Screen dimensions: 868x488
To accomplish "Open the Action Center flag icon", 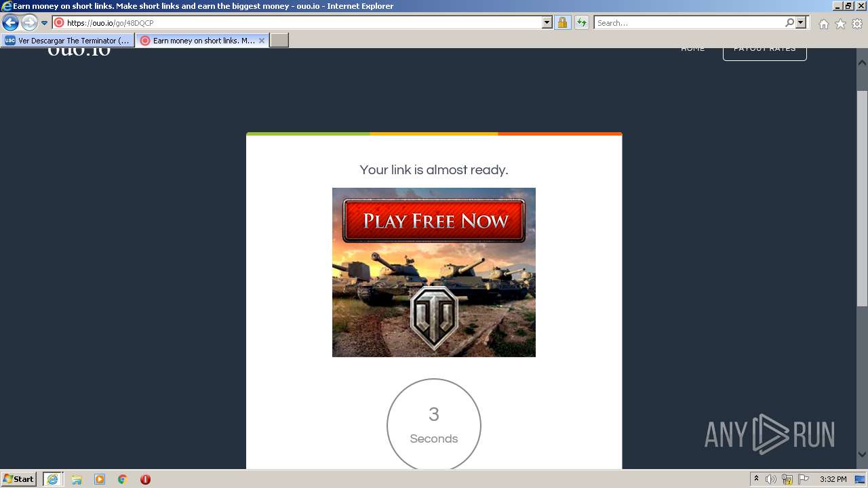I will tap(804, 479).
